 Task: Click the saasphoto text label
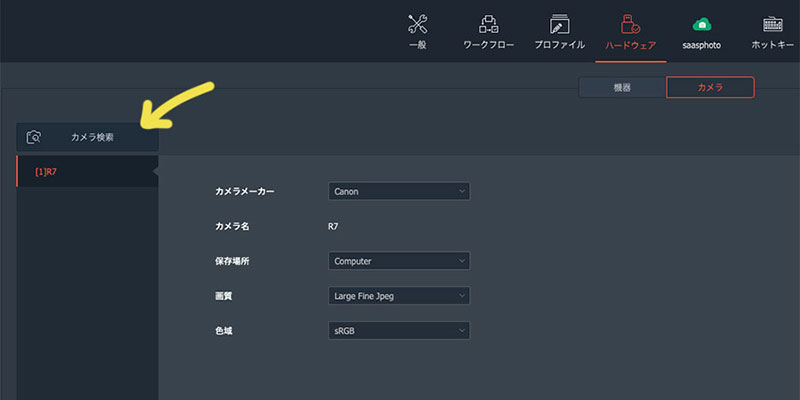pyautogui.click(x=703, y=45)
